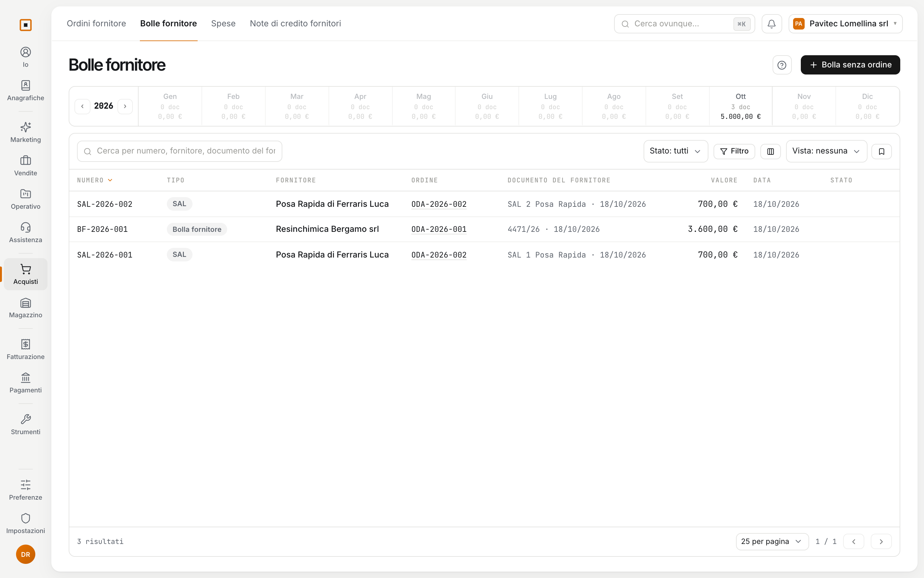Open Fatturazione in the sidebar
Screen dimensions: 924x578
pos(26,349)
